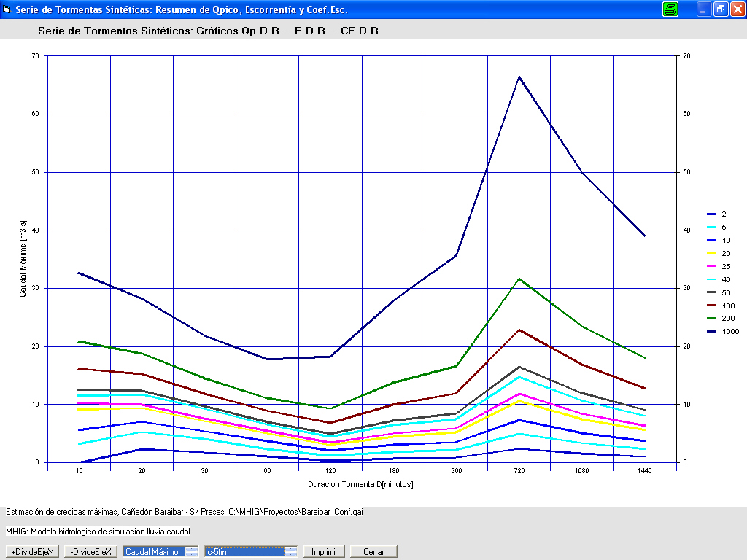Click the X-axis tick label 360
This screenshot has height=560, width=747.
coord(457,471)
